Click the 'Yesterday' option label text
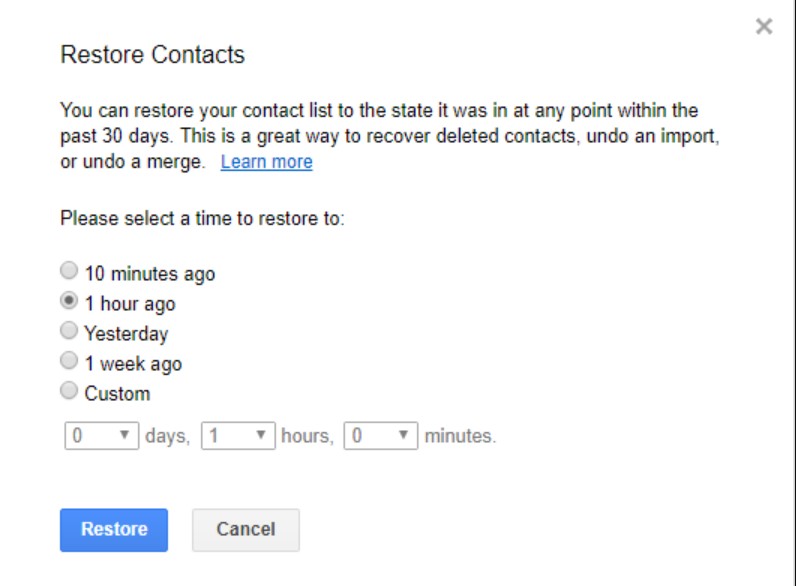 [x=126, y=334]
